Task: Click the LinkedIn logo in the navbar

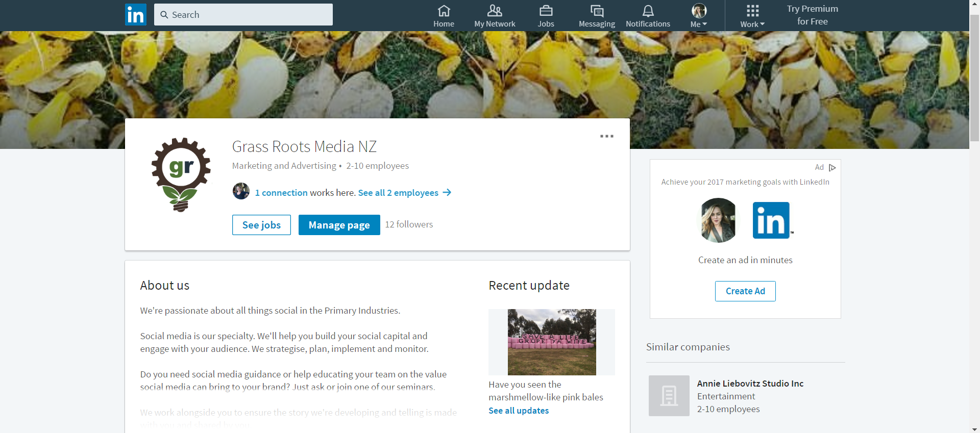Action: coord(136,15)
